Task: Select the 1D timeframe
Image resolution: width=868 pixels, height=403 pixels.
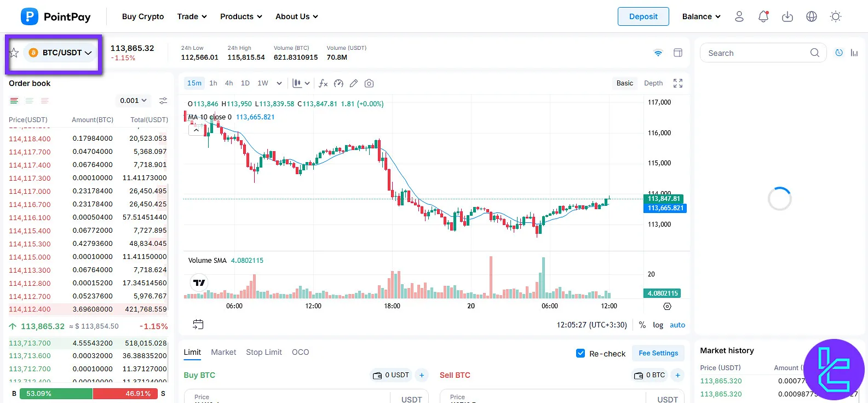Action: [x=245, y=83]
